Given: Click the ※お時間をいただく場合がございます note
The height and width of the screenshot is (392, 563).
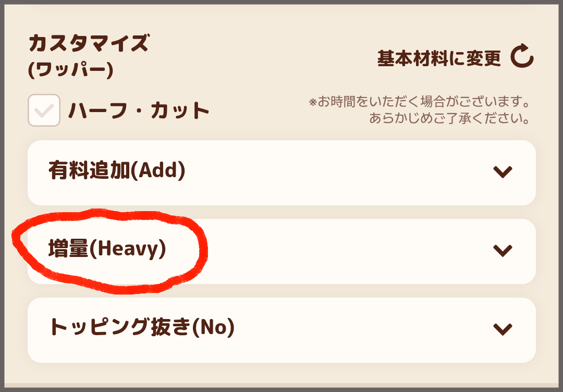Looking at the screenshot, I should pyautogui.click(x=419, y=101).
